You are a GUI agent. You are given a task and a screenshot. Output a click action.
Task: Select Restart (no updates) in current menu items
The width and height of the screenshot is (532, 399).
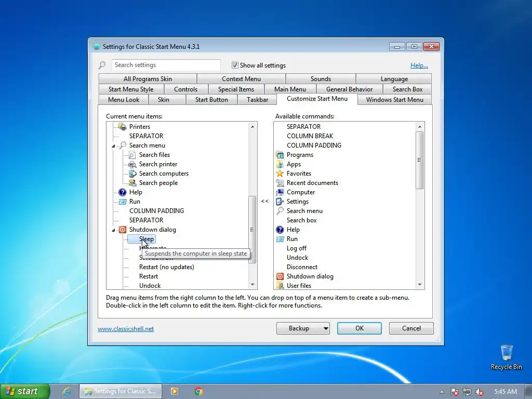click(x=167, y=267)
